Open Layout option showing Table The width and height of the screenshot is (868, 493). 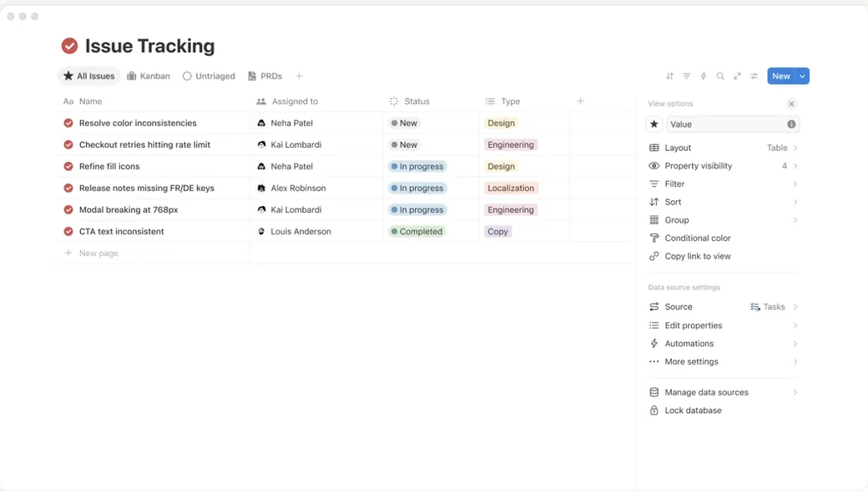point(723,148)
